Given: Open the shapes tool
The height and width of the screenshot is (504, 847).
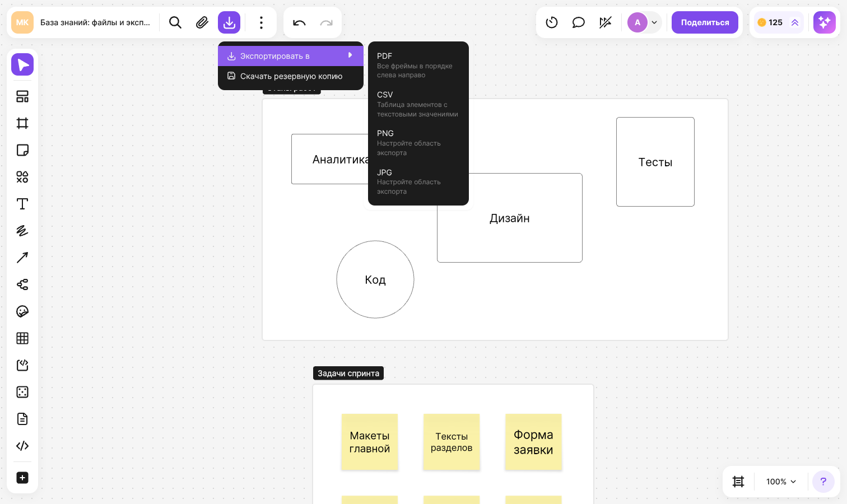Looking at the screenshot, I should [x=22, y=177].
